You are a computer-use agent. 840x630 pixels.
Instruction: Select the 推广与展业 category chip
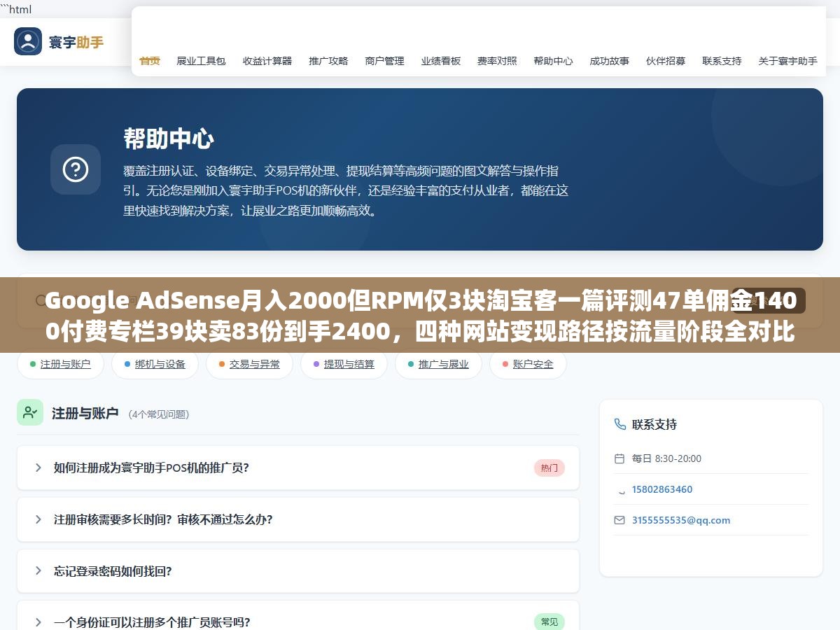(438, 364)
